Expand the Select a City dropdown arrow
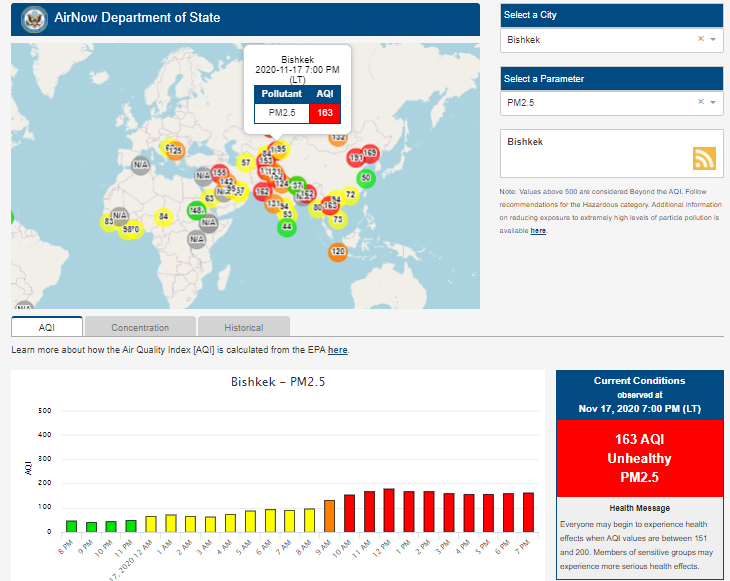 (x=713, y=40)
